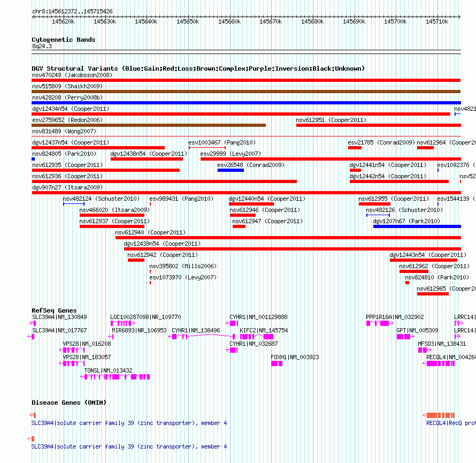Click the small red nsv824810 (Park2010) marker
Screen dimensions: 476x463
[407, 283]
